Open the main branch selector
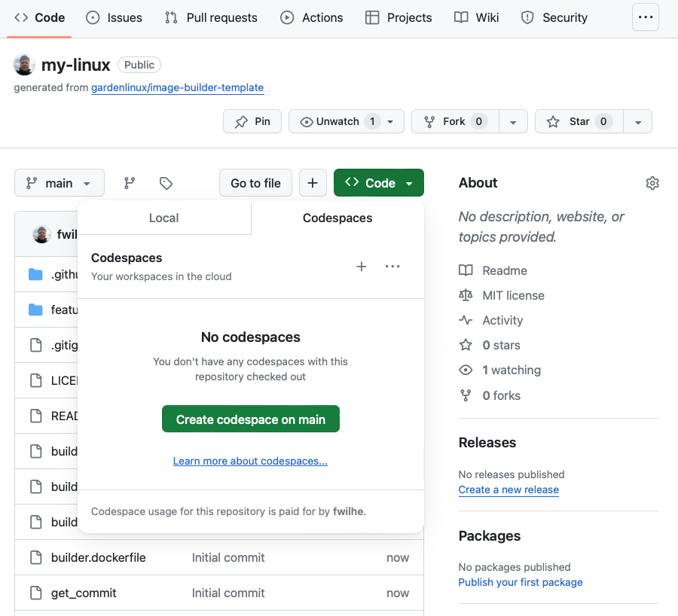Image resolution: width=678 pixels, height=616 pixels. pos(60,183)
